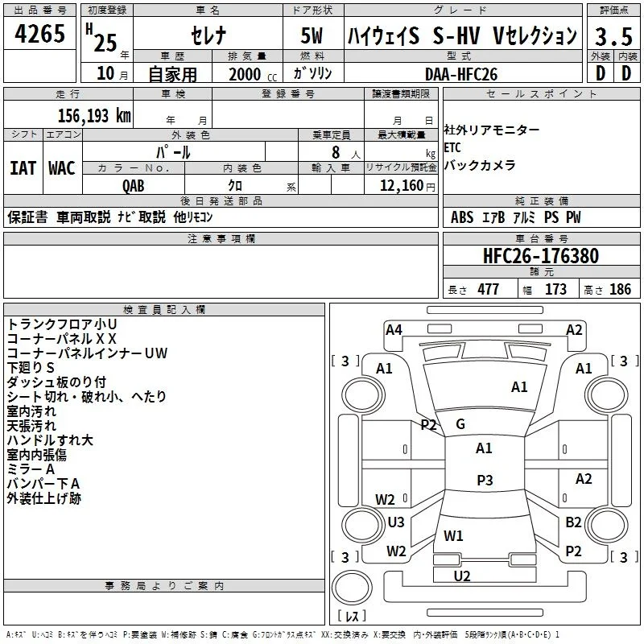Click the shift type IAT
Screen dimensions: 644x644
23,168
